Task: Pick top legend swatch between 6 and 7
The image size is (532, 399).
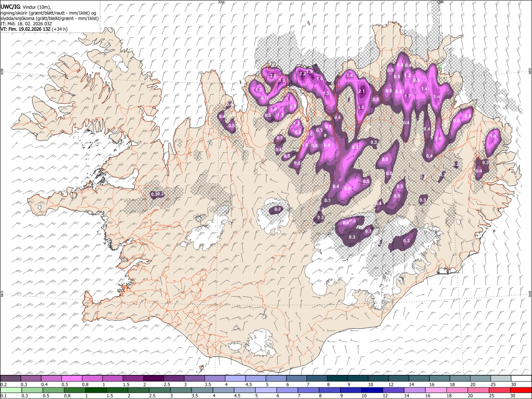Action: tap(296, 379)
